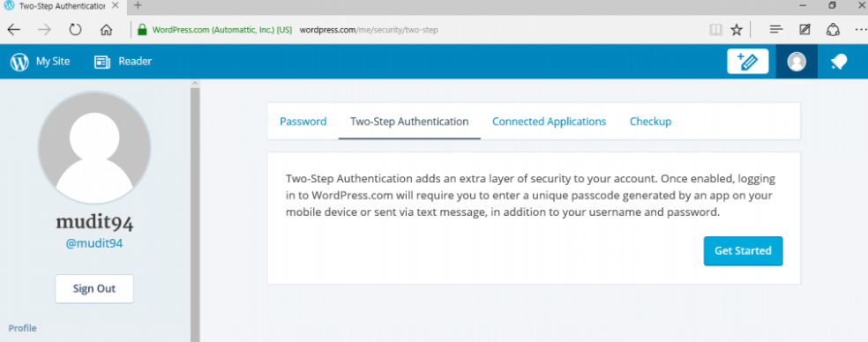Click the browser back arrow
The image size is (868, 342).
pos(14,30)
